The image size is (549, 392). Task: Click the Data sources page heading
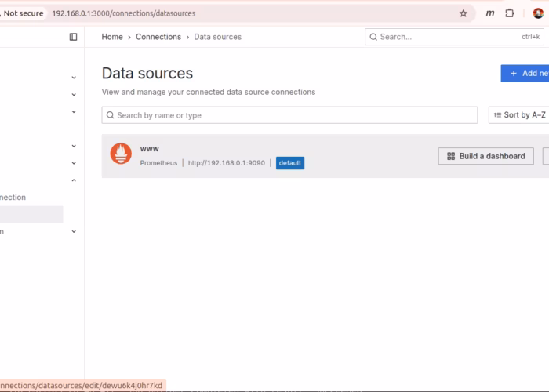coord(147,74)
